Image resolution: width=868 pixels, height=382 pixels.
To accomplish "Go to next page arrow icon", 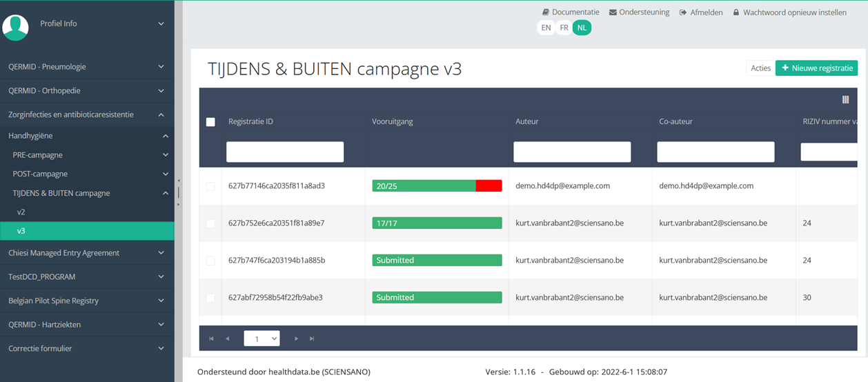I will click(x=297, y=339).
